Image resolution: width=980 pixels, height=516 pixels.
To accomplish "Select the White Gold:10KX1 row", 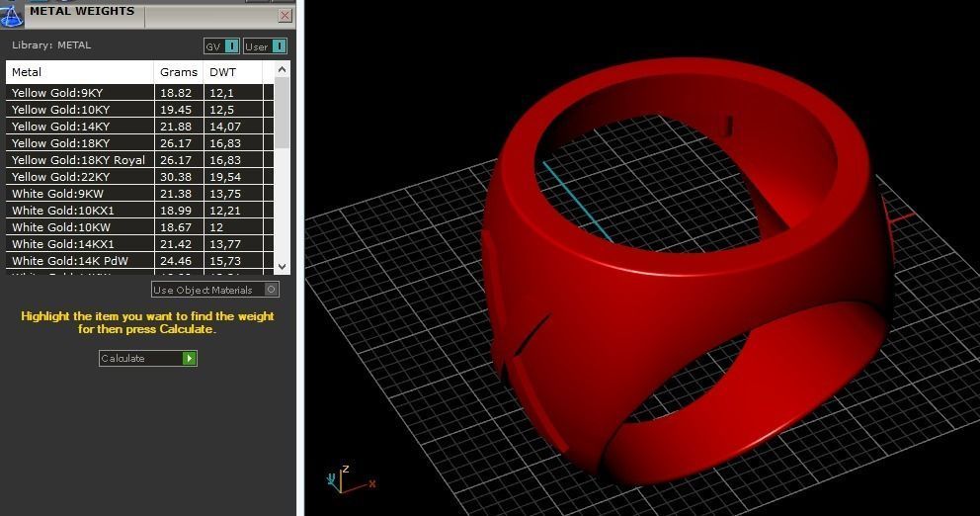I will click(140, 211).
